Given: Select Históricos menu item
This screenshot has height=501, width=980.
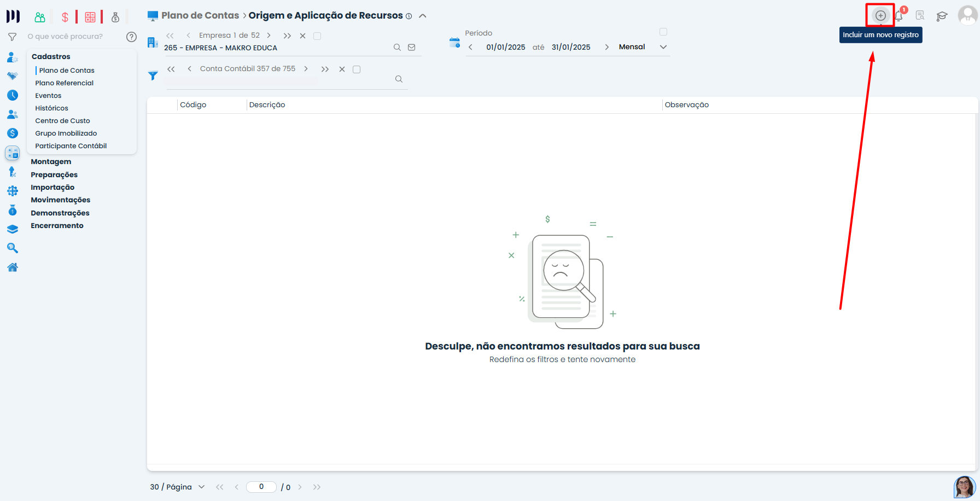Looking at the screenshot, I should click(x=52, y=108).
